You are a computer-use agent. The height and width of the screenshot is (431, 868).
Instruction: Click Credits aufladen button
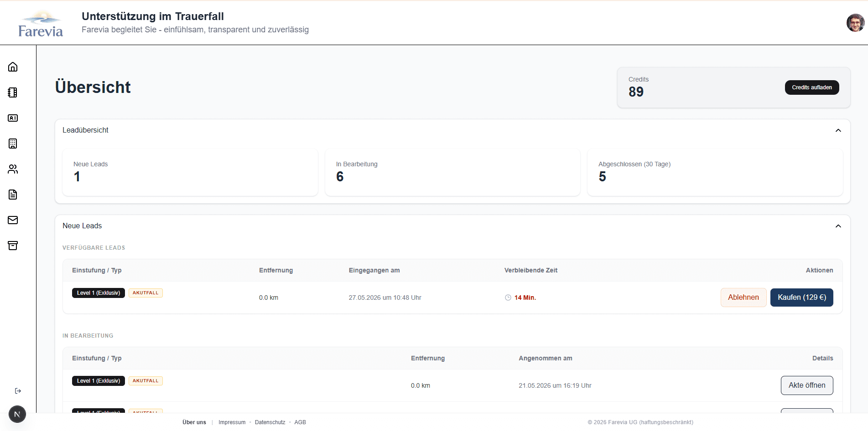pyautogui.click(x=811, y=87)
